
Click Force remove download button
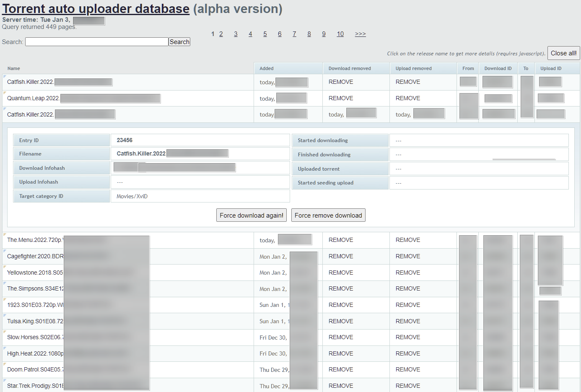[328, 215]
